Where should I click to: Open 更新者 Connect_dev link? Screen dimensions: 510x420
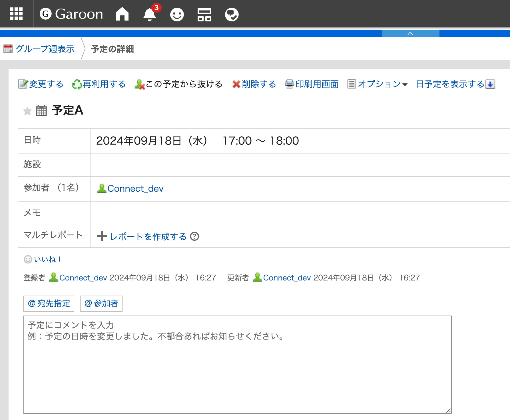click(x=287, y=278)
